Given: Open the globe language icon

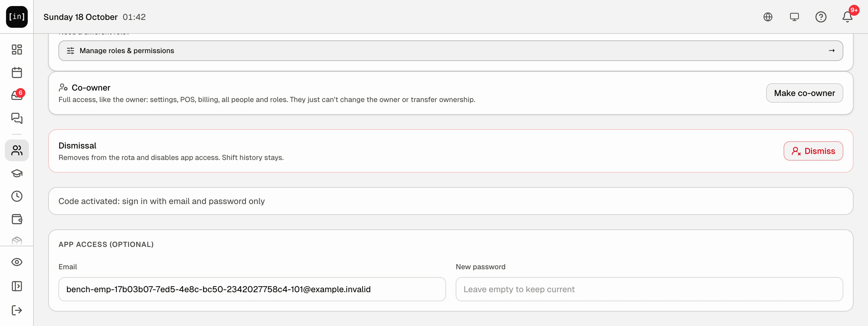Looking at the screenshot, I should (x=768, y=17).
